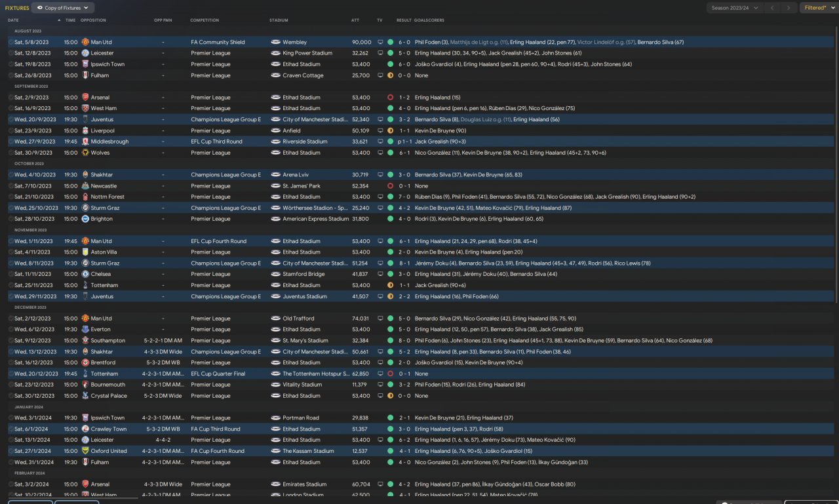
Task: Click the Brentford club badge
Action: 85,362
